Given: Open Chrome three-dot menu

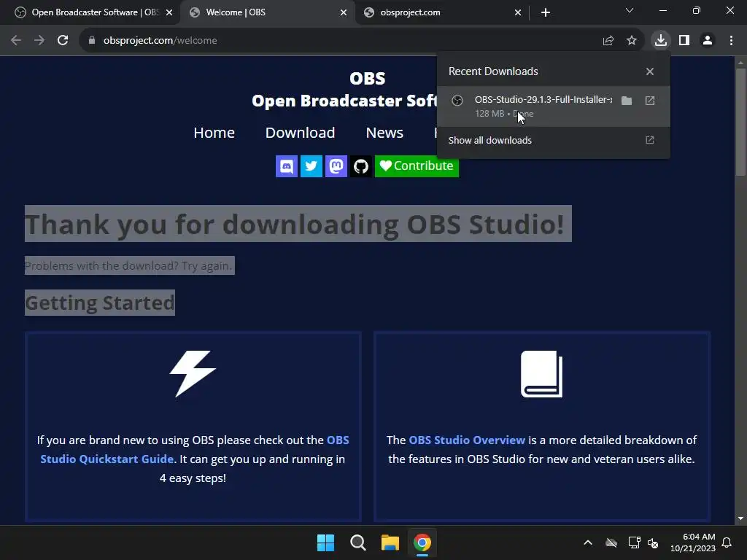Looking at the screenshot, I should (731, 41).
